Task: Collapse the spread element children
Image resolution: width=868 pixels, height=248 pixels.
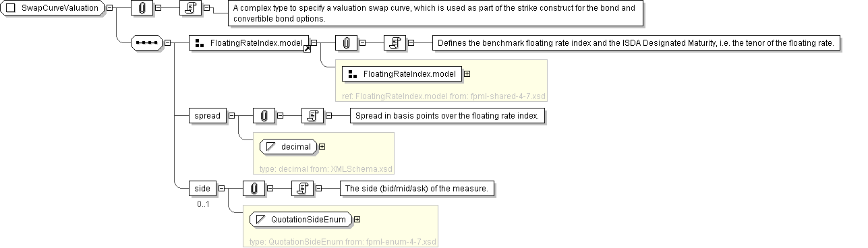Action: pos(231,115)
